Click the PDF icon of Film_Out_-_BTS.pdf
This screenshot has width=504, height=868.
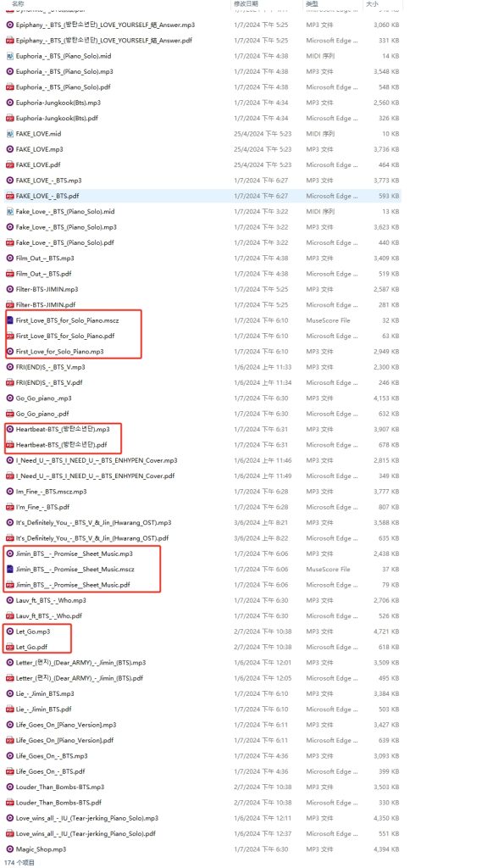10,274
